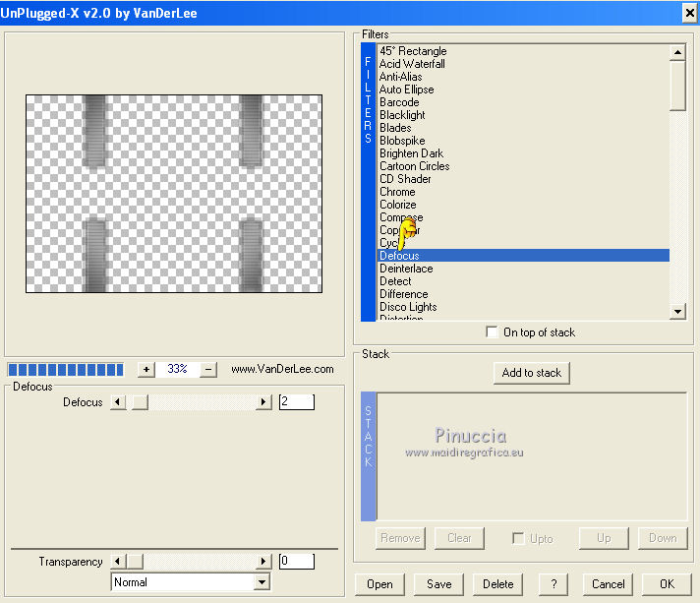Click the Defocus slider left arrow
Viewport: 700px width, 603px height.
pos(118,402)
